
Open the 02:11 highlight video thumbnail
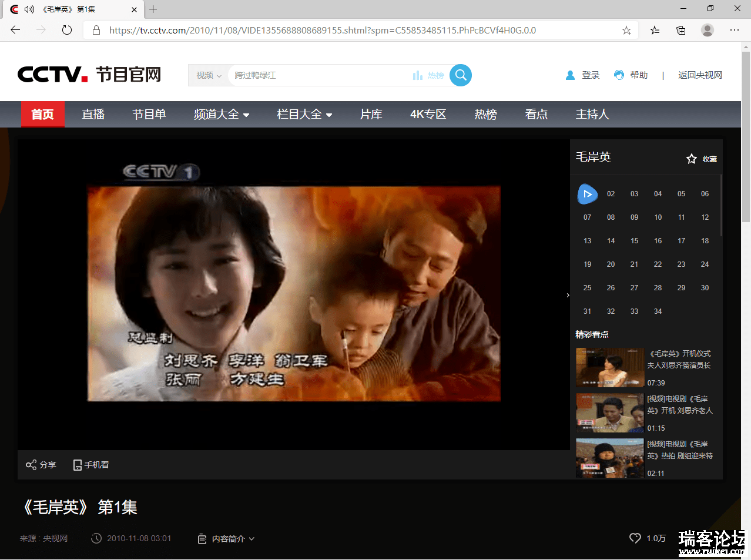610,458
